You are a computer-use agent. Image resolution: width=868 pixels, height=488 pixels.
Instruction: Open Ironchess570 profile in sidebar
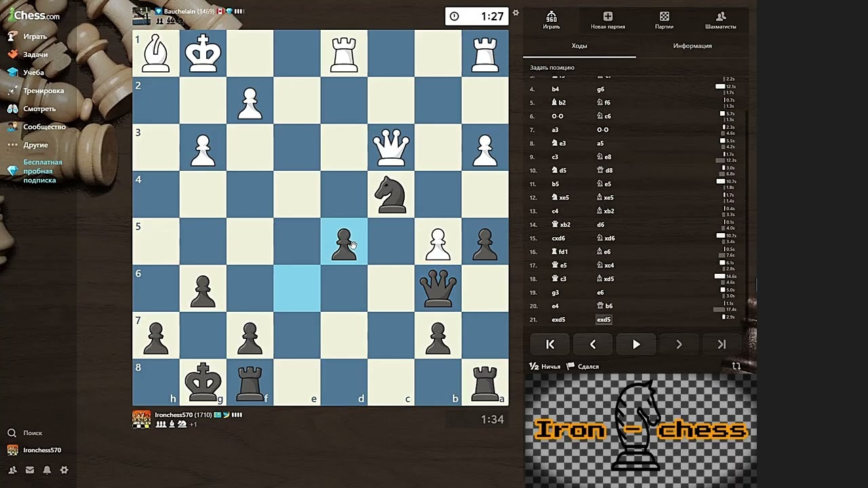34,450
